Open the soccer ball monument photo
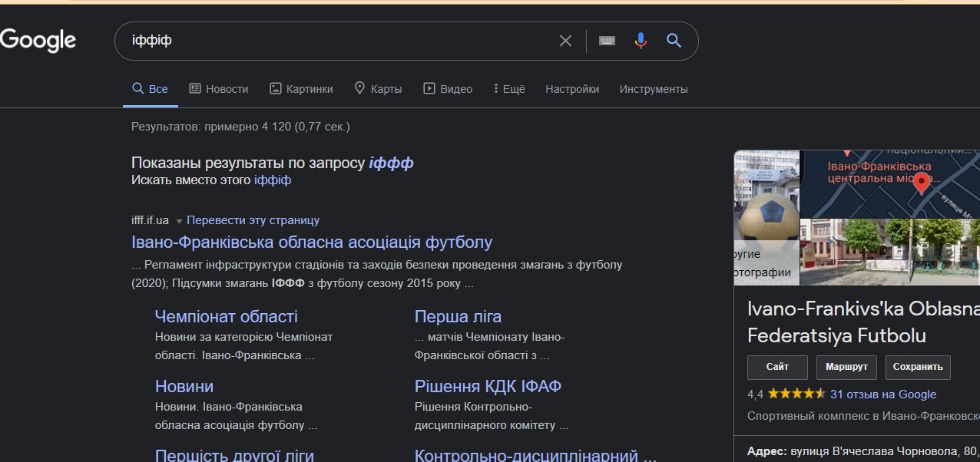Viewport: 980px width, 462px height. pos(766,218)
